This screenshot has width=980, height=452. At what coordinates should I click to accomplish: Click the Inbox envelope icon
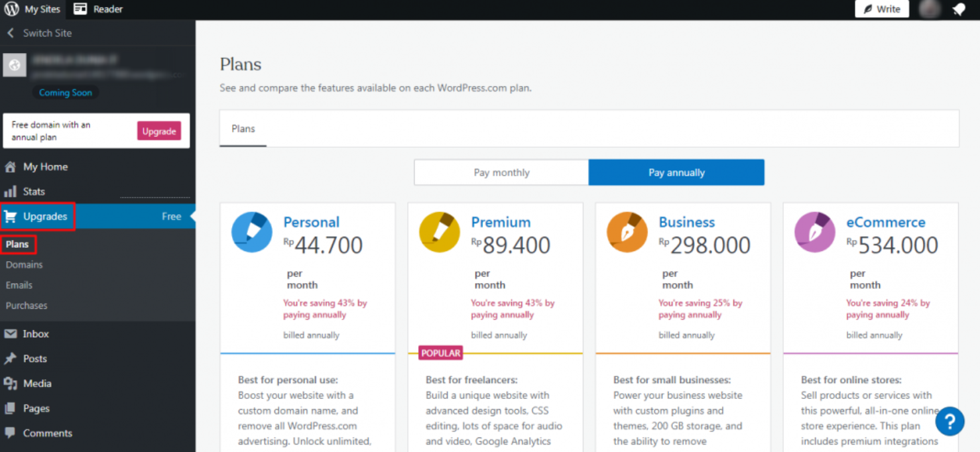coord(10,334)
